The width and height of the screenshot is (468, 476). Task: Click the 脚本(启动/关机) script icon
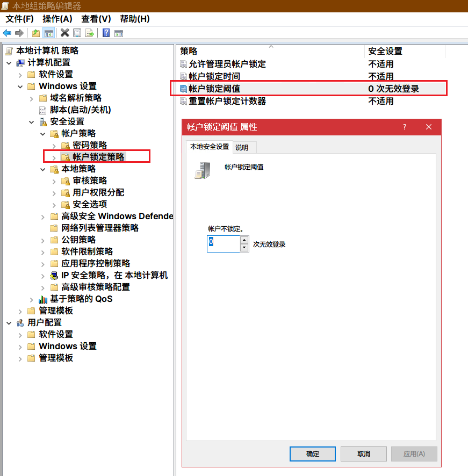(43, 110)
